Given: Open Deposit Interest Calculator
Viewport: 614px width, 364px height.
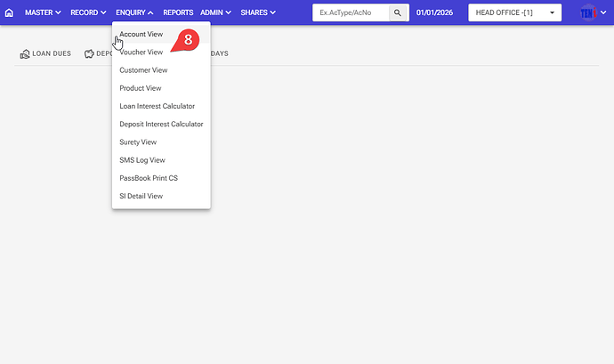Looking at the screenshot, I should [x=161, y=125].
